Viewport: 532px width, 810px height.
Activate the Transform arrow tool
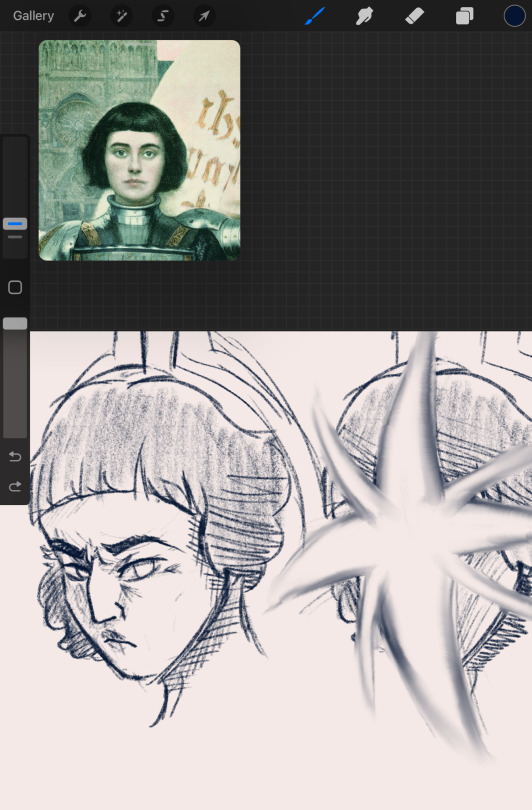click(x=204, y=16)
